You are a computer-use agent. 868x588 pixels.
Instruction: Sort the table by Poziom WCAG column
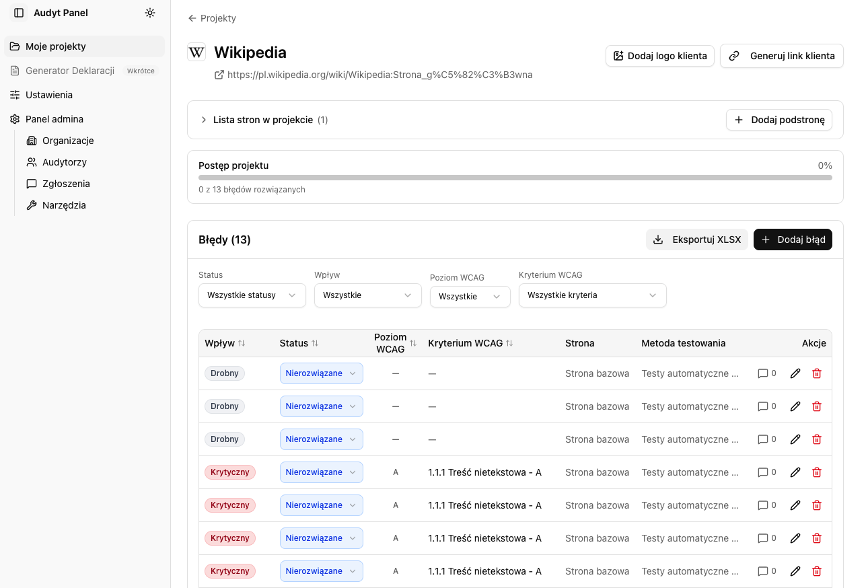pos(396,343)
